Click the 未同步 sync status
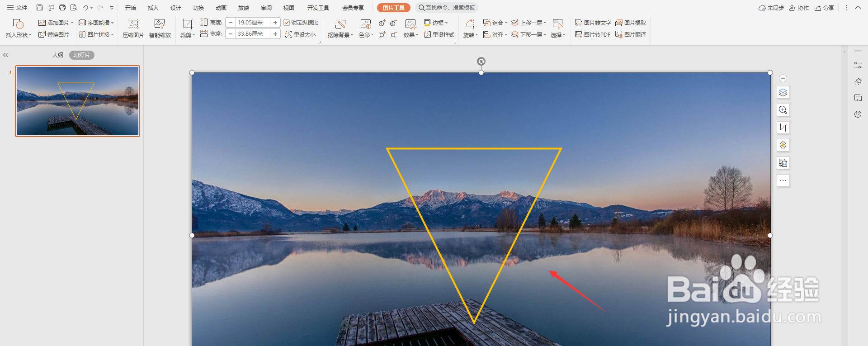The height and width of the screenshot is (346, 868). pos(771,8)
